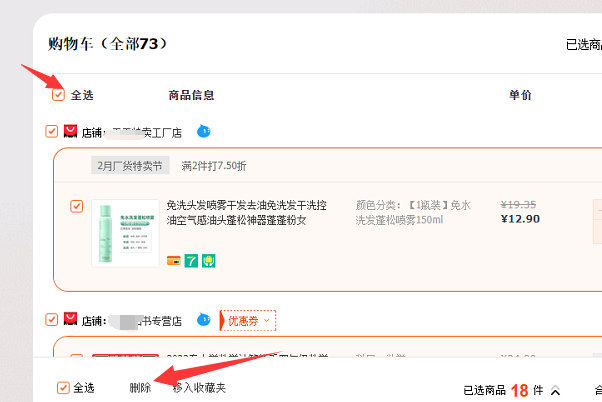The width and height of the screenshot is (602, 402).
Task: Toggle the 书专营店 store checkbox
Action: (51, 319)
